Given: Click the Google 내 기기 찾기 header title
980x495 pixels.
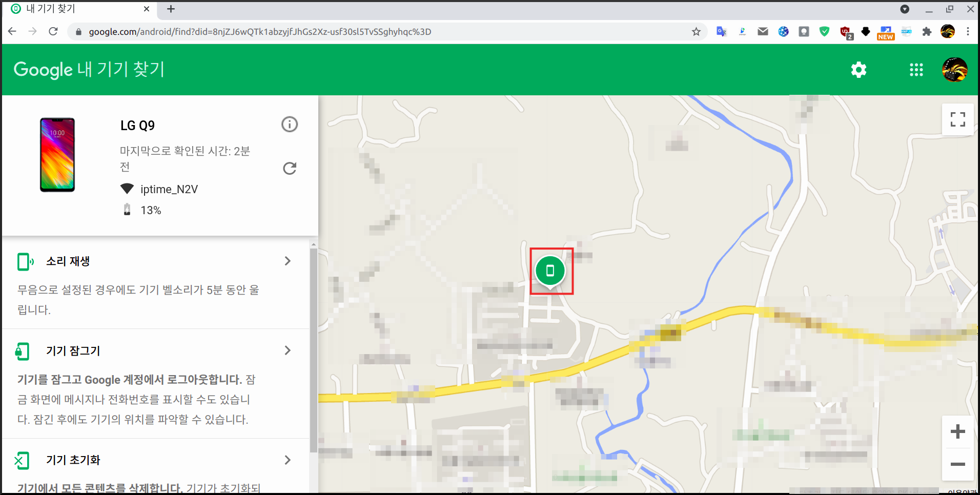Looking at the screenshot, I should click(x=89, y=70).
